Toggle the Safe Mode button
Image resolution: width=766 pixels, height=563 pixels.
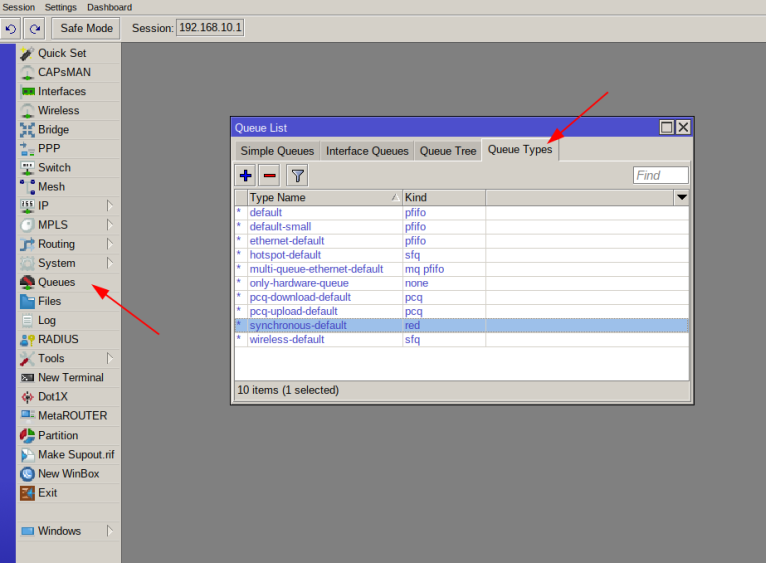coord(86,28)
